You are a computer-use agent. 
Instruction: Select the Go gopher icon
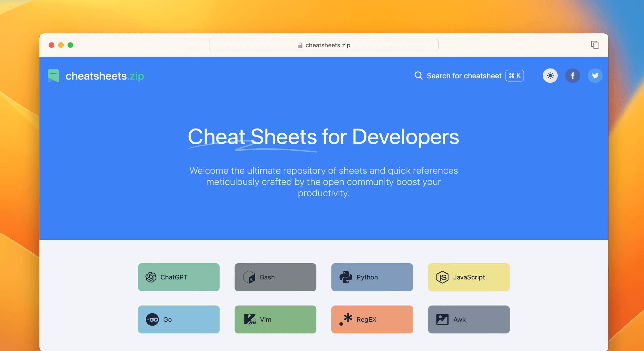[x=152, y=319]
